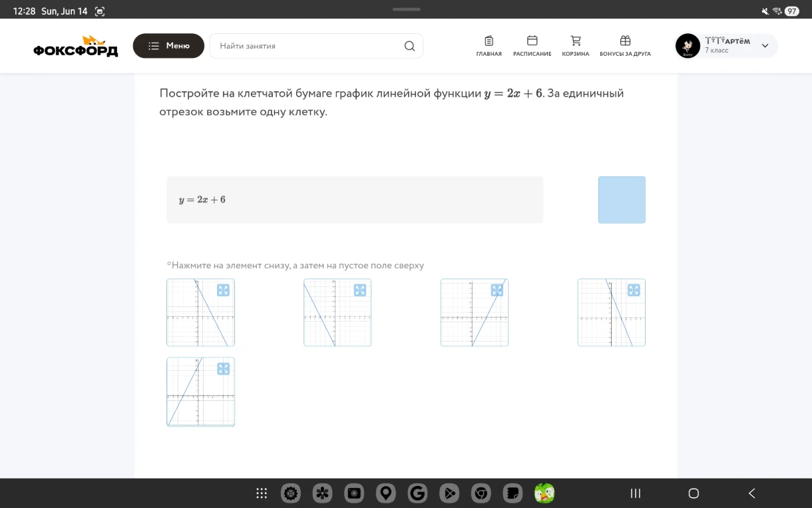
Task: Click the Артём username text
Action: [727, 41]
